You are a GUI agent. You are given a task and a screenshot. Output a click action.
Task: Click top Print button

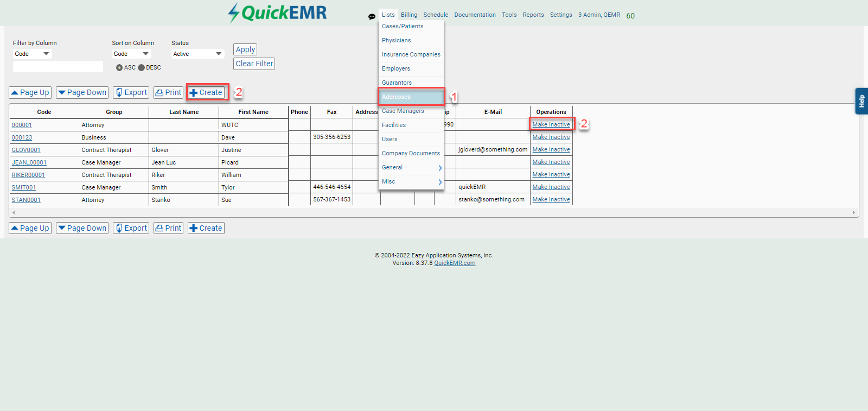tap(168, 93)
